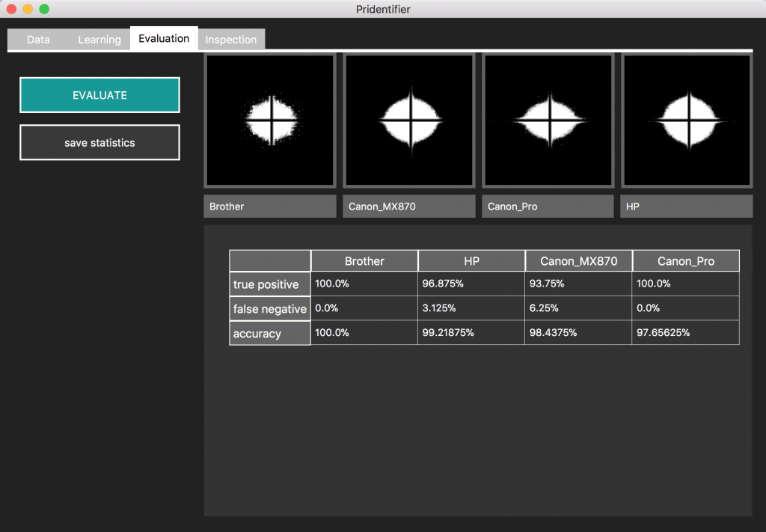
Task: Click the 3.125% false negative cell
Action: [471, 308]
